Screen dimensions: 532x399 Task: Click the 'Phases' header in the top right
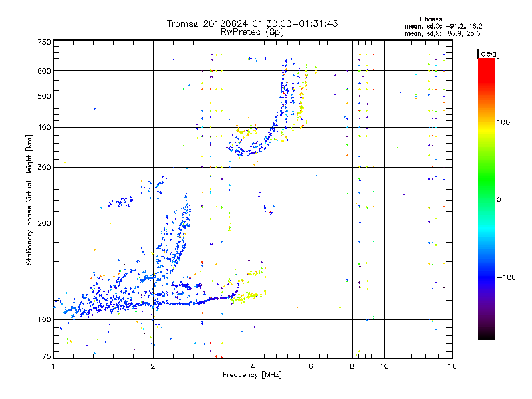(430, 19)
